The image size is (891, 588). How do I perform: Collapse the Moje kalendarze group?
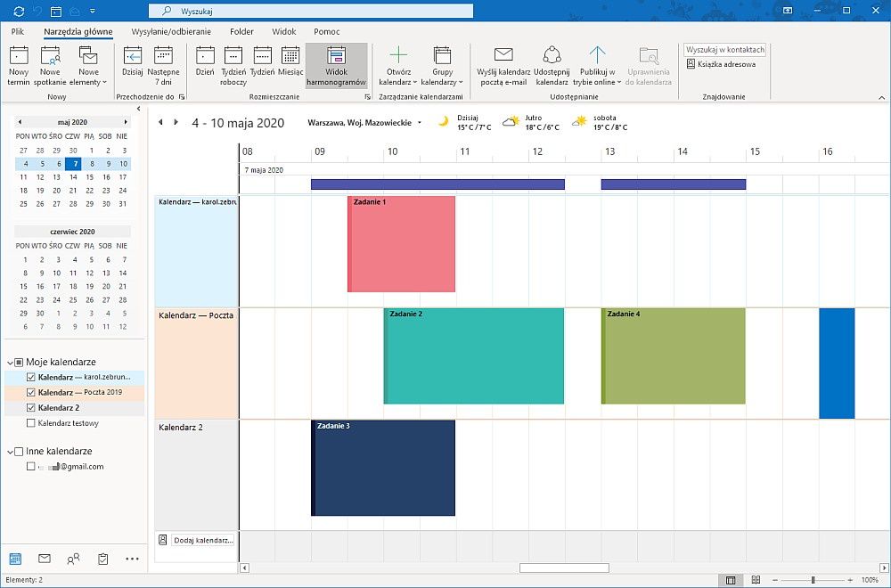pyautogui.click(x=10, y=363)
